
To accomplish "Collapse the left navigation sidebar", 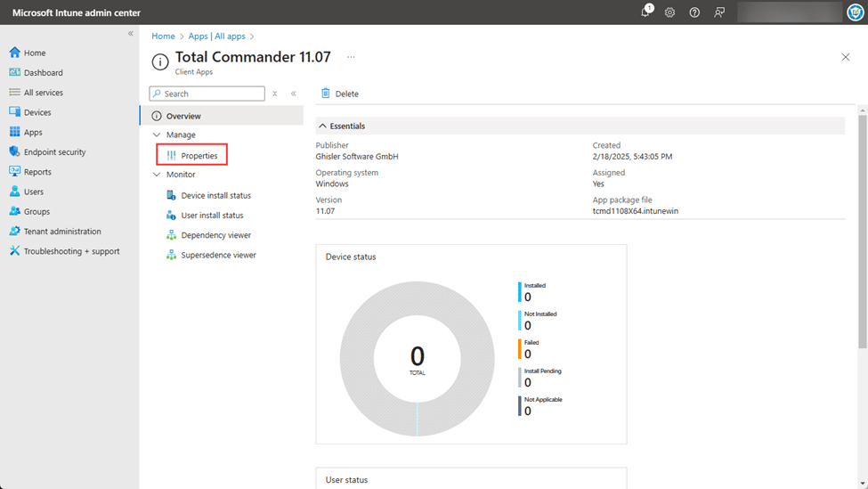I will (131, 34).
